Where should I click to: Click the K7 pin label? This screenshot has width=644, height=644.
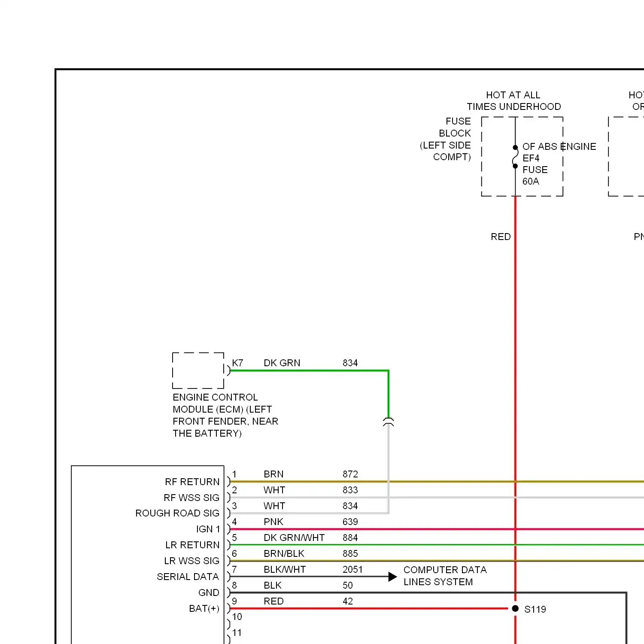click(x=237, y=363)
